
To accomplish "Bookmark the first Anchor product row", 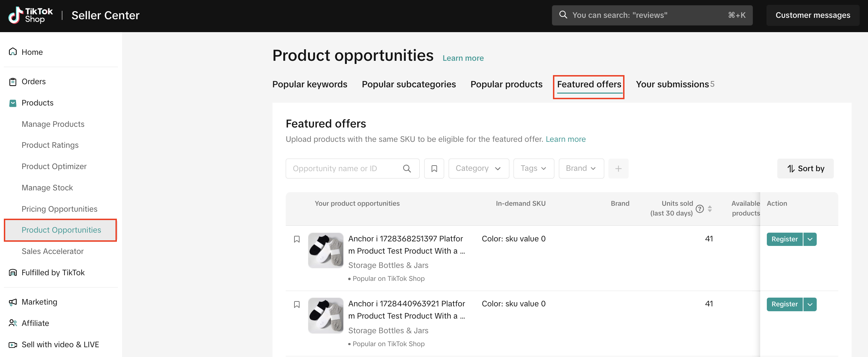I will click(297, 239).
